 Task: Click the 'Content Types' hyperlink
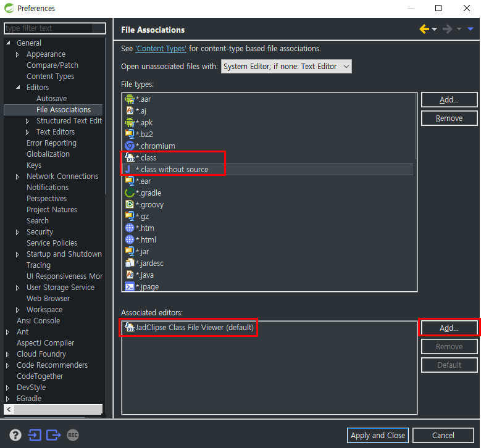[161, 49]
